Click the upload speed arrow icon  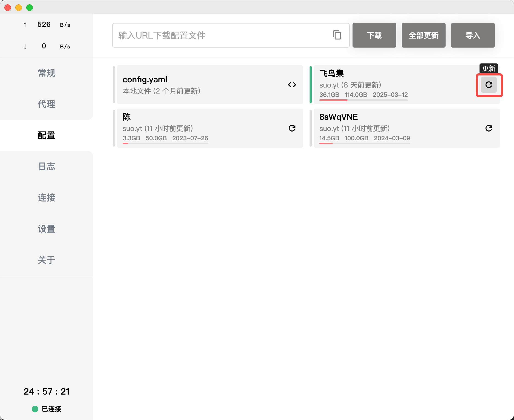point(25,25)
